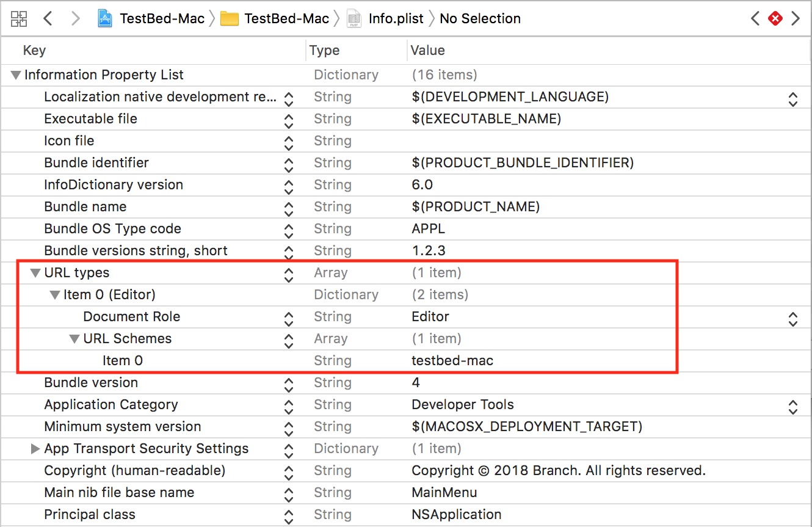Screen dimensions: 812x527
Task: Click the TestBed-Mac folder icon in breadcrumb
Action: (230, 19)
